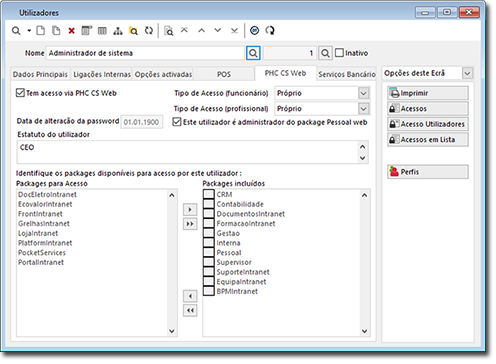Open Tipo de Acesso (funcionário) dropdown
The height and width of the screenshot is (364, 496).
363,93
